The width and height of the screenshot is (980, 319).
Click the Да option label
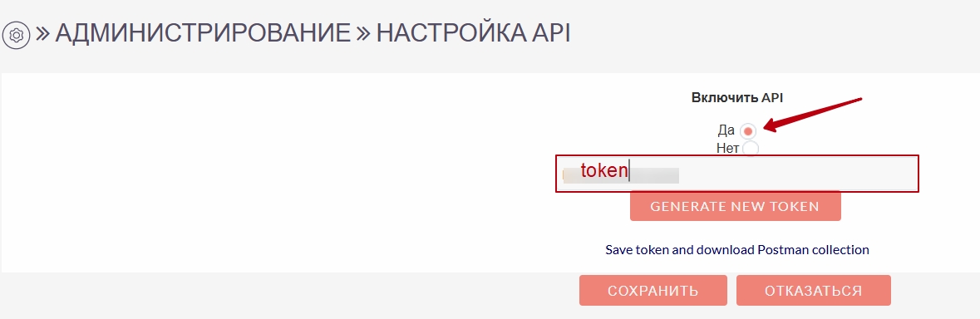726,131
